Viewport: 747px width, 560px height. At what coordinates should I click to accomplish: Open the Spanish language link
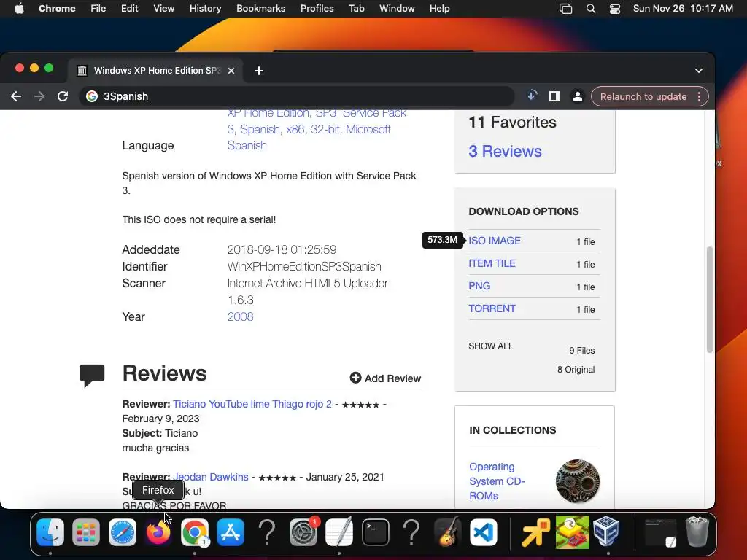point(247,145)
